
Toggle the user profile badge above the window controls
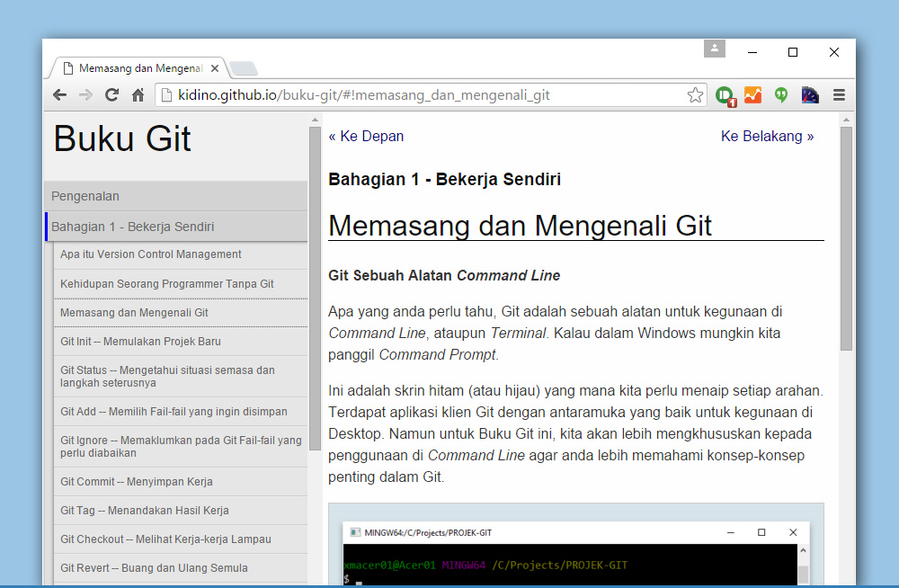coord(715,49)
